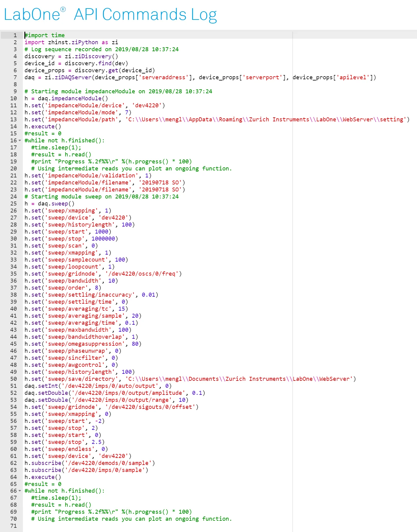Click the 'sweep/sincfilter' line

coord(71,358)
